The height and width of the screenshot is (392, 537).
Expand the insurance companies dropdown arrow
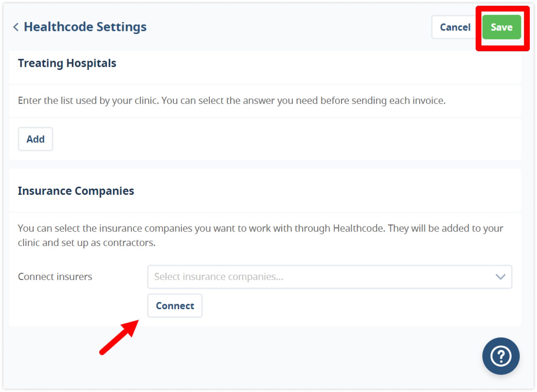pos(500,277)
